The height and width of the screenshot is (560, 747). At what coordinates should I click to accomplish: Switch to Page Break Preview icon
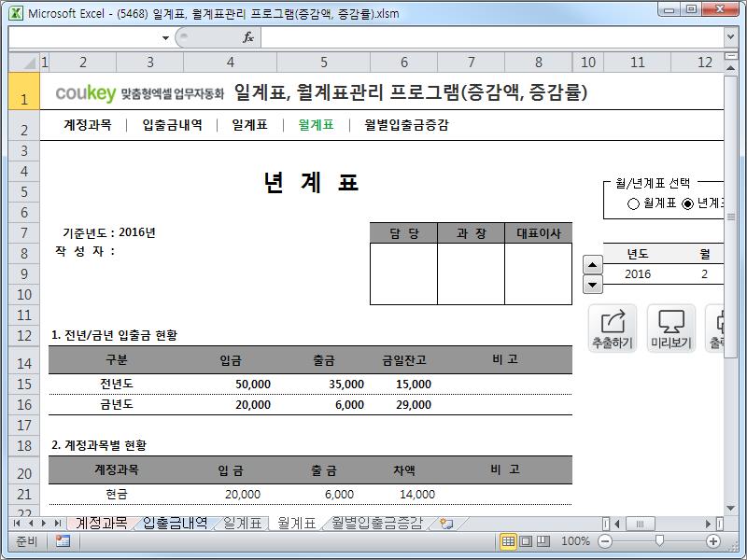543,541
